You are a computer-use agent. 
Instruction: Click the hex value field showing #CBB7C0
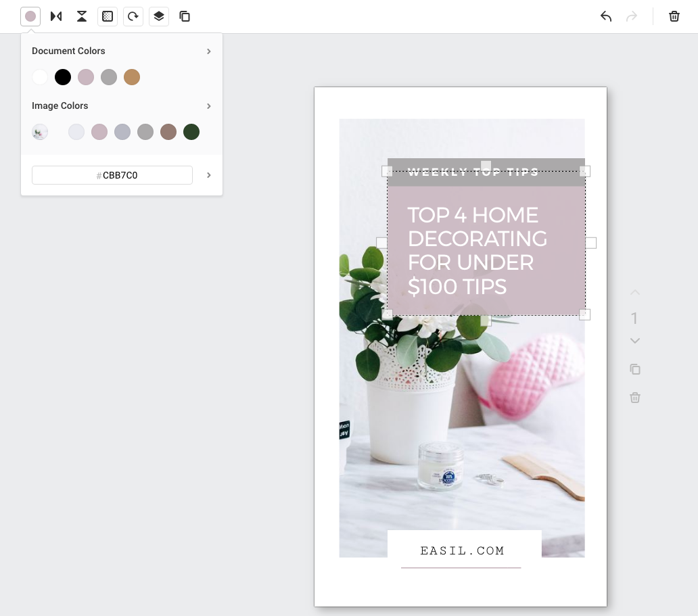click(x=112, y=174)
